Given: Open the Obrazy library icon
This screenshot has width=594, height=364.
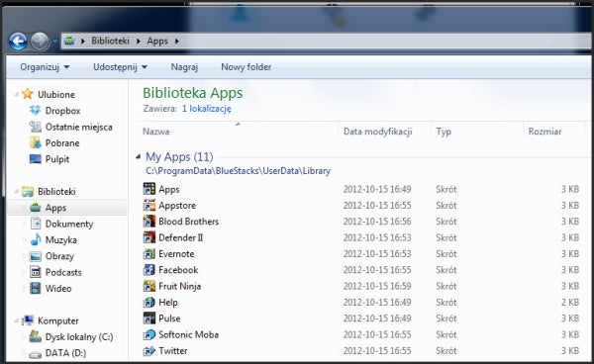Looking at the screenshot, I should click(36, 256).
